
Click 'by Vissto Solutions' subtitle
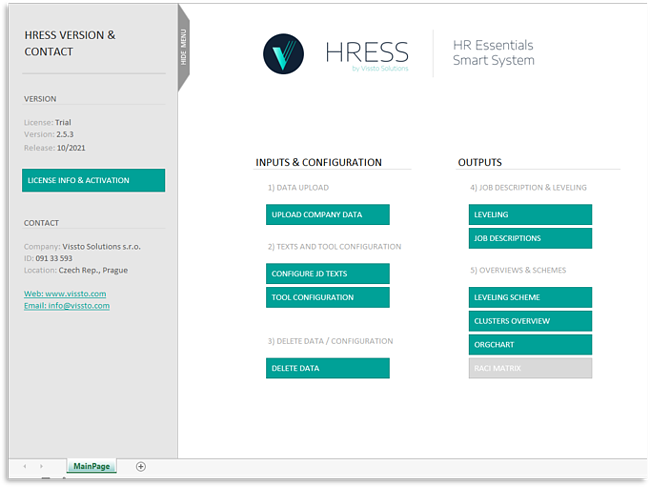point(380,69)
